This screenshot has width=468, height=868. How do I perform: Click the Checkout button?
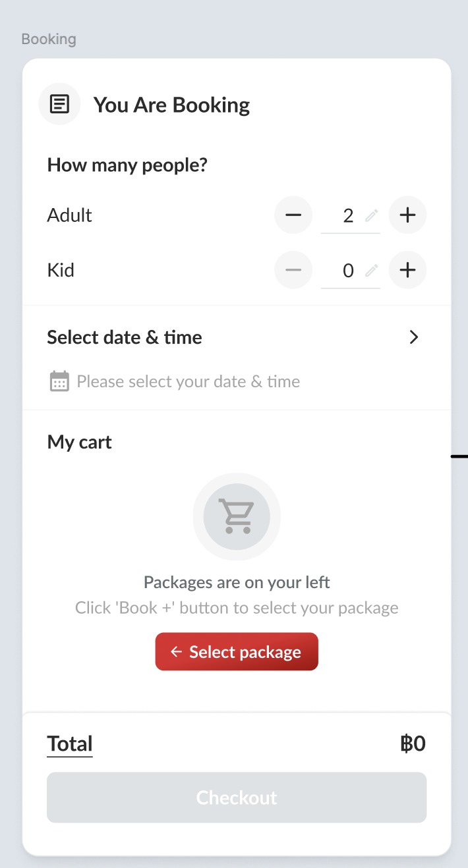click(237, 798)
